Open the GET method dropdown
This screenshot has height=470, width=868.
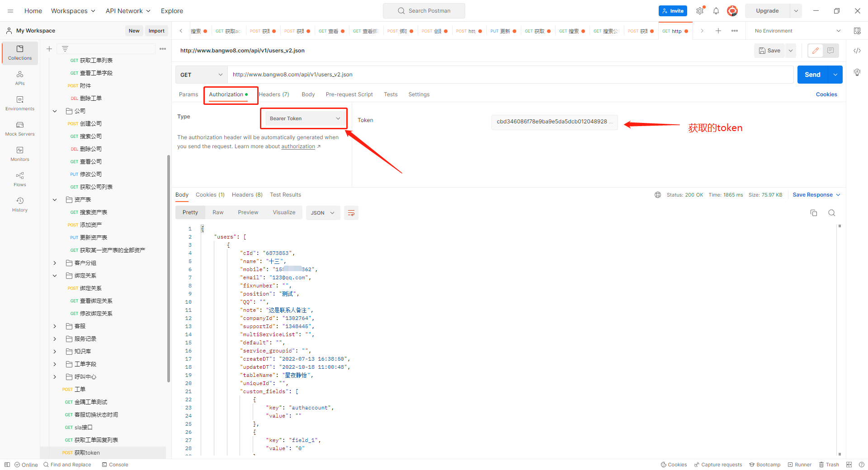point(201,75)
